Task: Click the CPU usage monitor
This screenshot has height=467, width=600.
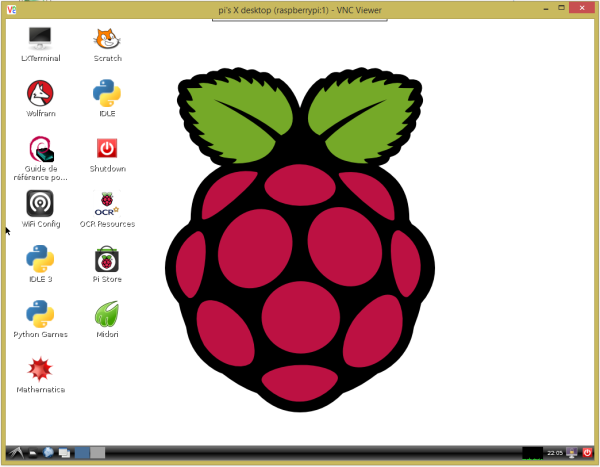Action: pos(532,453)
